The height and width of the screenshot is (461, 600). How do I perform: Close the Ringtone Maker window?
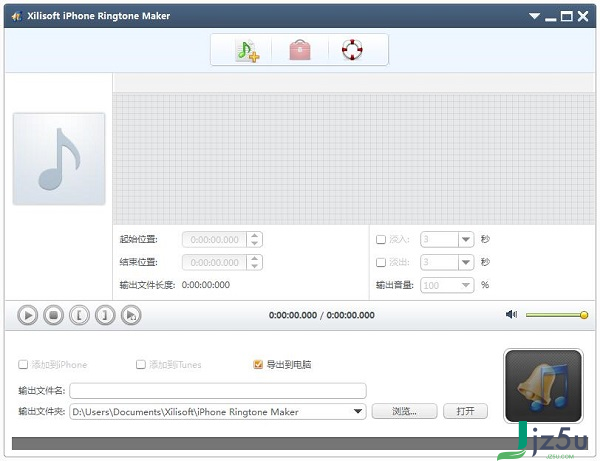coord(583,16)
